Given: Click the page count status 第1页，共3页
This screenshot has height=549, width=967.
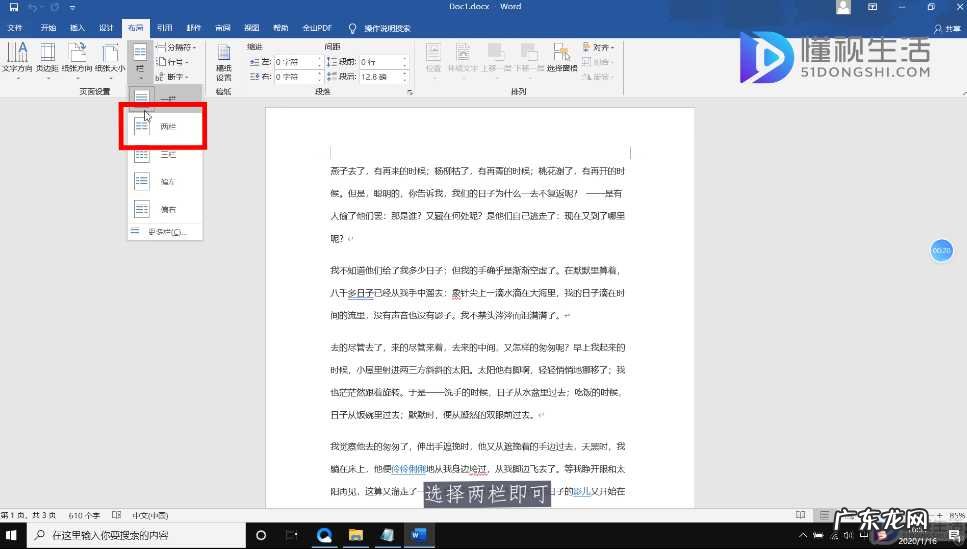Looking at the screenshot, I should 28,515.
